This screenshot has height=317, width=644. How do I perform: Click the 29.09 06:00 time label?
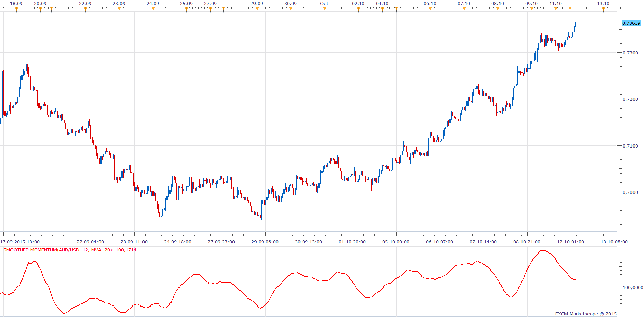[x=265, y=242]
